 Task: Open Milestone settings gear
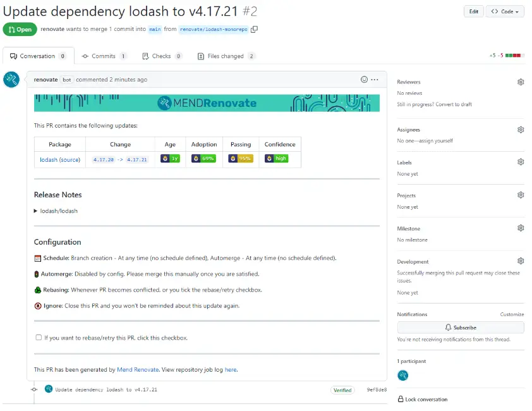coord(521,228)
